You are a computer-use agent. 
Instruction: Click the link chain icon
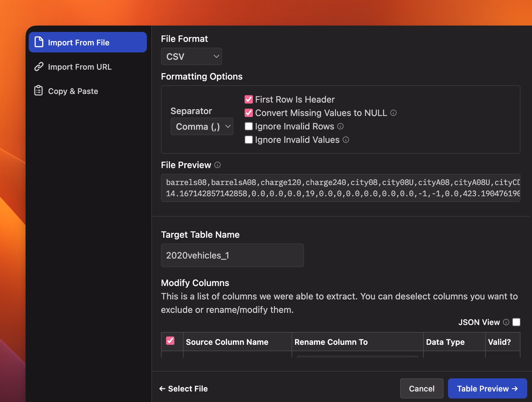(39, 67)
